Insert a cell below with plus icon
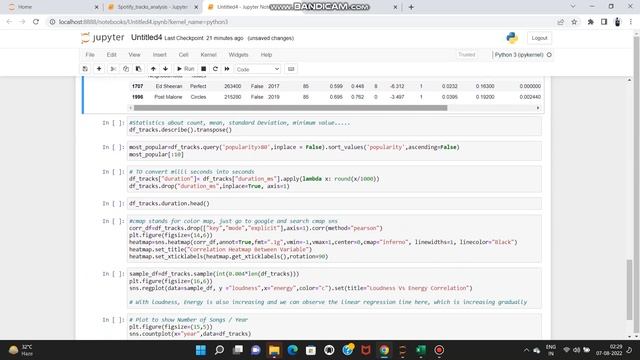Image resolution: width=640 pixels, height=360 pixels. point(99,69)
